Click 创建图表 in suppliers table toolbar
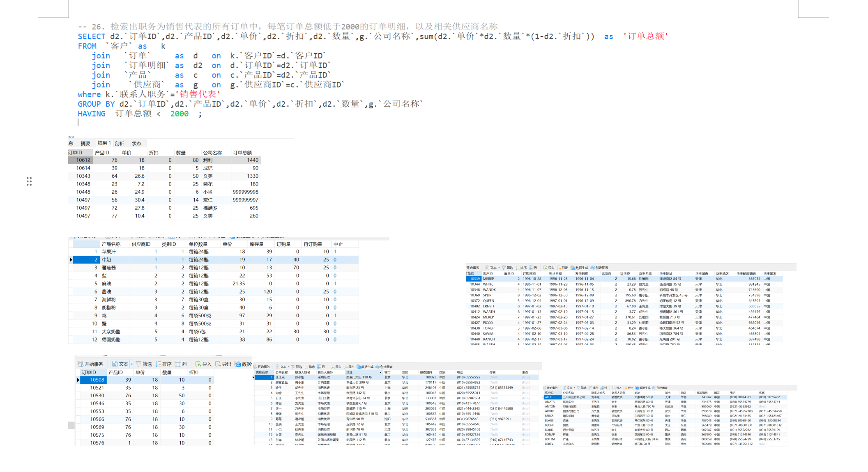This screenshot has width=868, height=472. point(384,367)
